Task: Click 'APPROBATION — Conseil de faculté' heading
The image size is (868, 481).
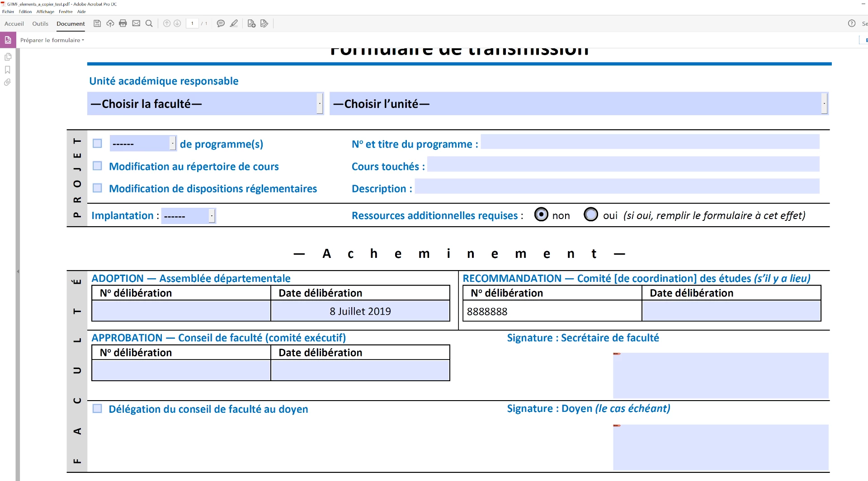Action: pos(218,338)
